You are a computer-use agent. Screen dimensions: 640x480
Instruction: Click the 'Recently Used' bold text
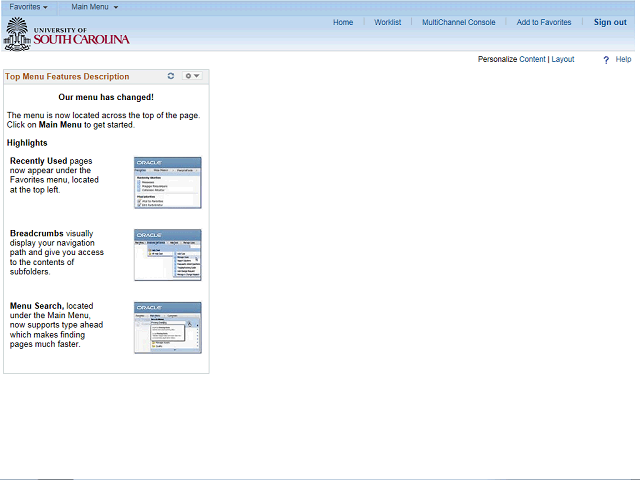[38, 161]
